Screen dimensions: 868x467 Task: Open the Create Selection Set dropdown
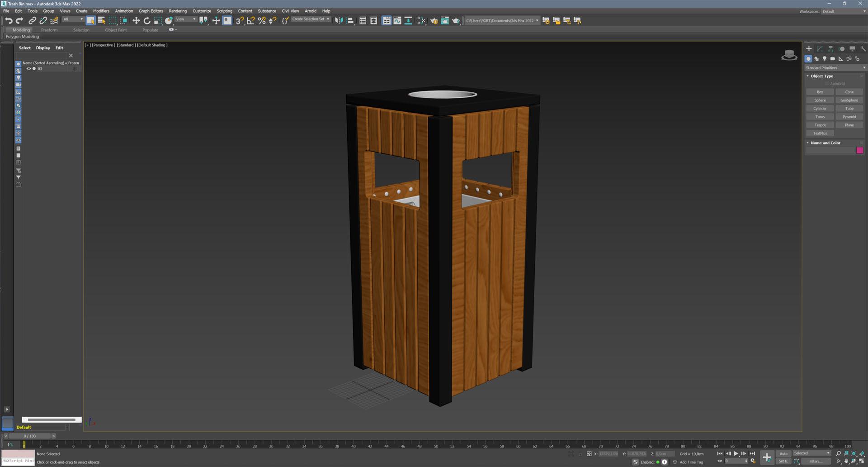(x=311, y=19)
